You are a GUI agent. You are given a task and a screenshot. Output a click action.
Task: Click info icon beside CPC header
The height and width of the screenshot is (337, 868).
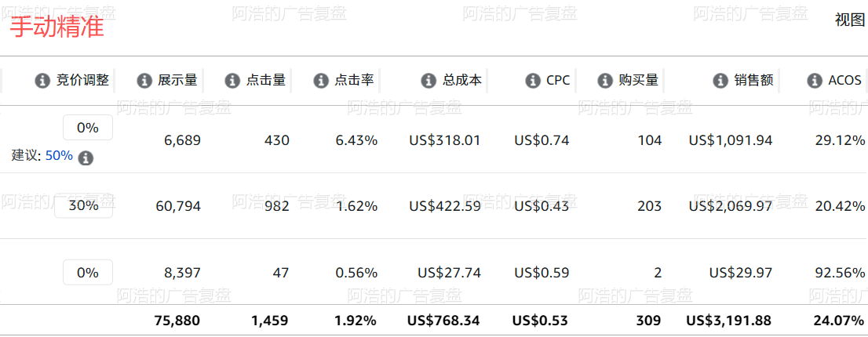[533, 81]
